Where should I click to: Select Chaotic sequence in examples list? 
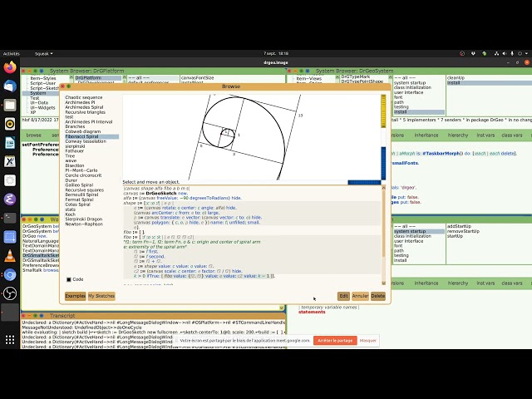[84, 97]
